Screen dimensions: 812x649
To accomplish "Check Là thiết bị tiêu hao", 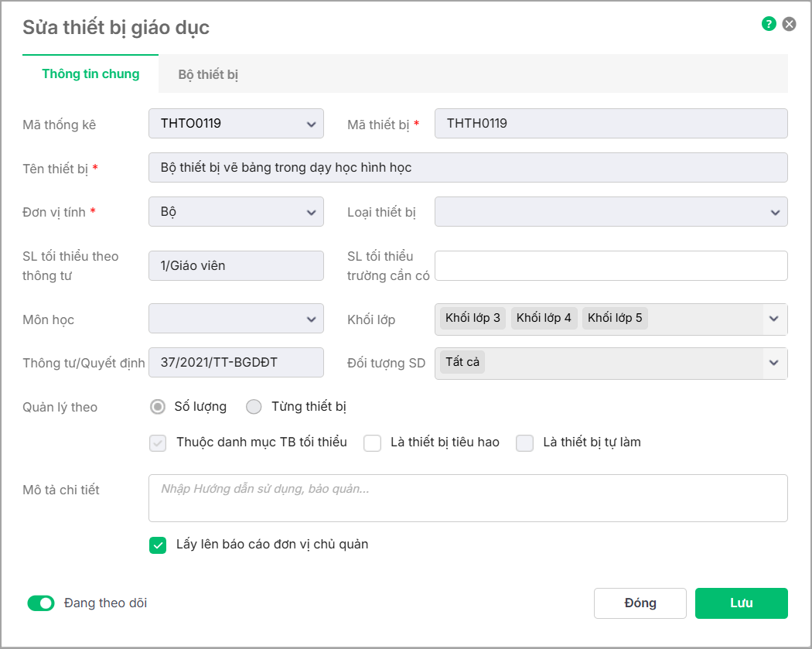I will click(373, 443).
